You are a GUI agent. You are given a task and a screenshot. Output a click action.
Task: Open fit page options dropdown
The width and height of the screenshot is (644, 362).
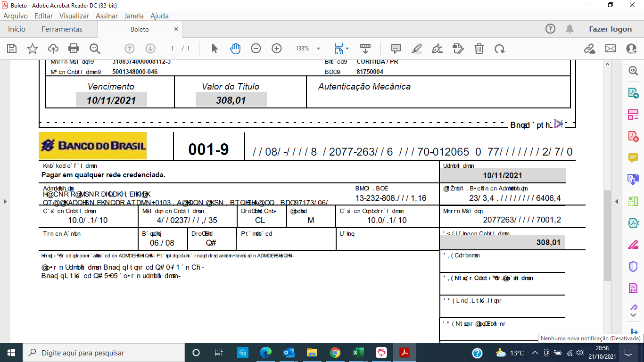pos(341,48)
